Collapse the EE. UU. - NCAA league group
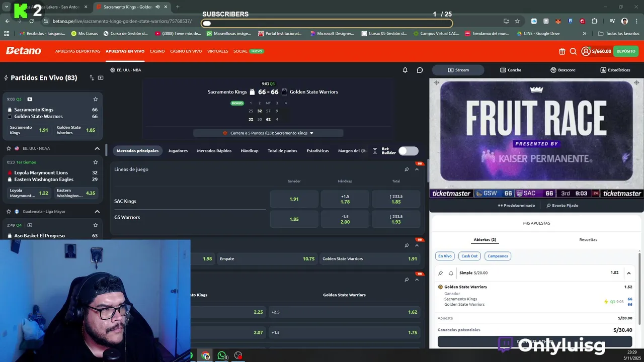644x362 pixels. tap(97, 148)
